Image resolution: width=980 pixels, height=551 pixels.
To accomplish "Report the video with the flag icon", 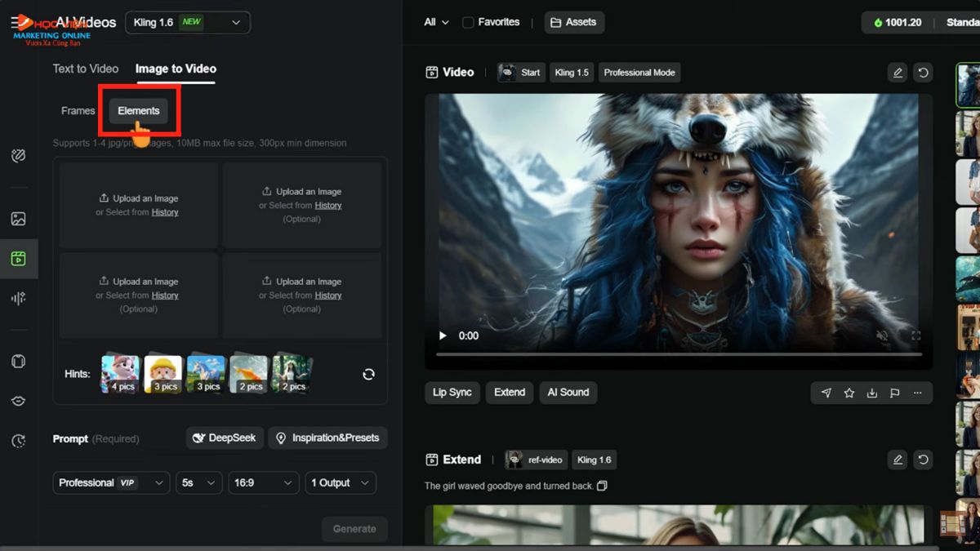I will click(895, 393).
